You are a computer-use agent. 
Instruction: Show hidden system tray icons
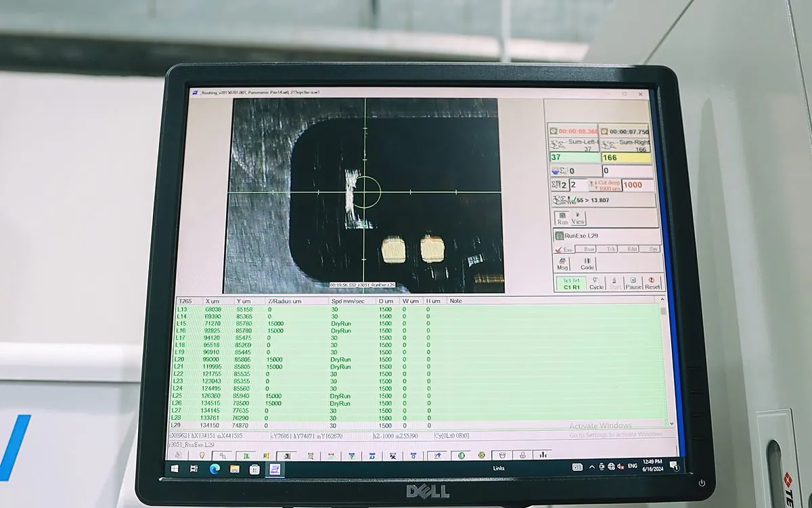coord(592,467)
